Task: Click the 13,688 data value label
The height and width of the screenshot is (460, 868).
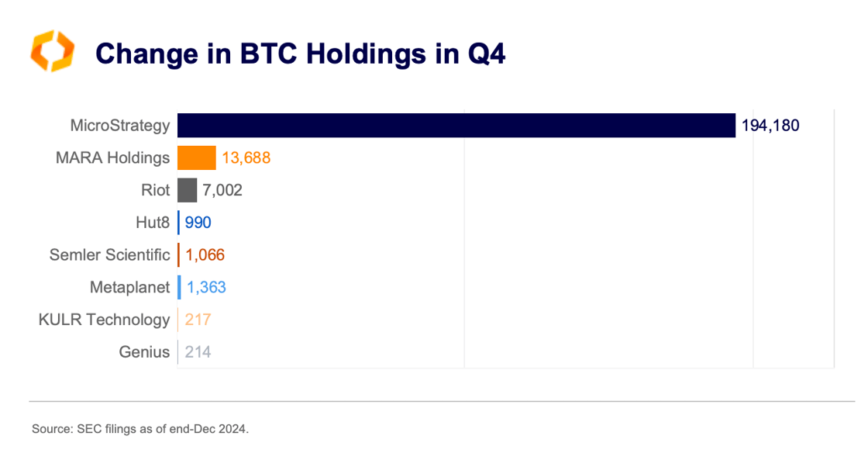Action: pyautogui.click(x=246, y=158)
